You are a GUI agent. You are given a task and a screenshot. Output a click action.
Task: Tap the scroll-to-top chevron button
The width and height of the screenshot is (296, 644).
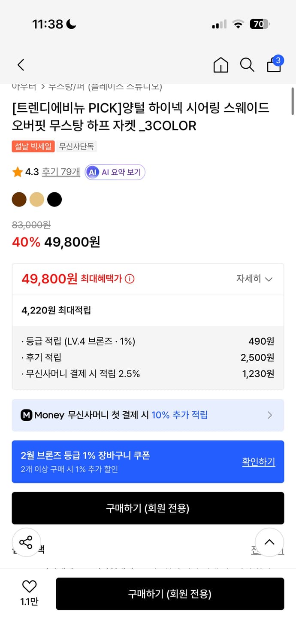pyautogui.click(x=269, y=542)
